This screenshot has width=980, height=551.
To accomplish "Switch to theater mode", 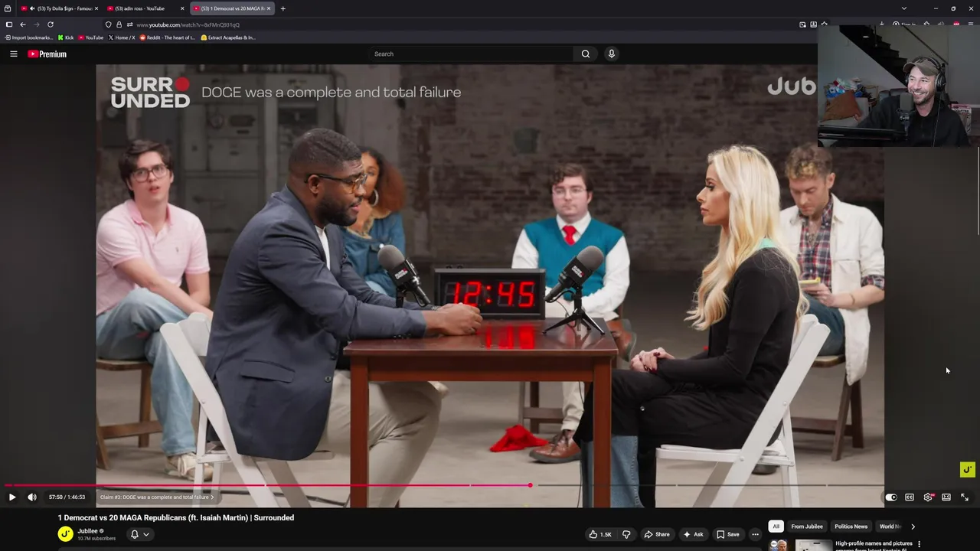I will click(x=946, y=497).
